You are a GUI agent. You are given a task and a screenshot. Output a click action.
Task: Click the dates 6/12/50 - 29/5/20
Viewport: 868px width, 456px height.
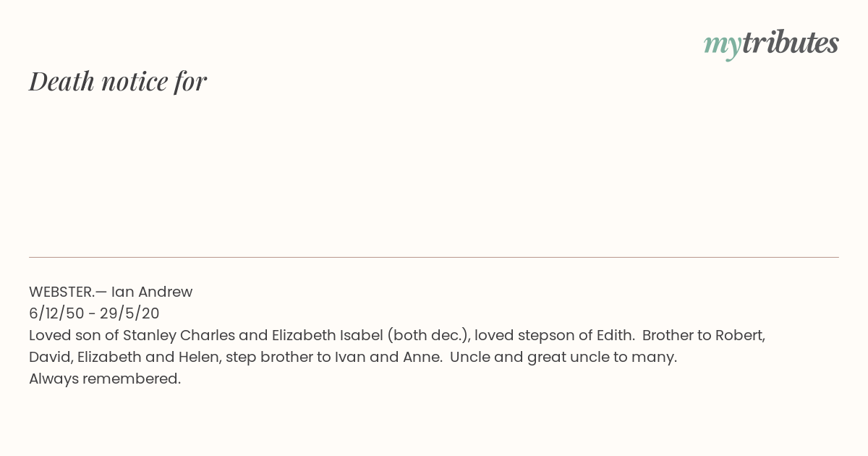click(94, 313)
